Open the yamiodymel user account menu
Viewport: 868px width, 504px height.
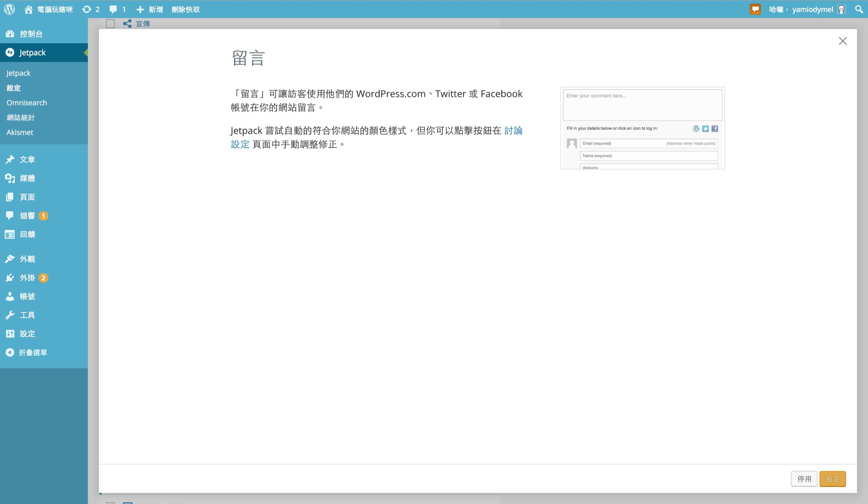[x=812, y=9]
